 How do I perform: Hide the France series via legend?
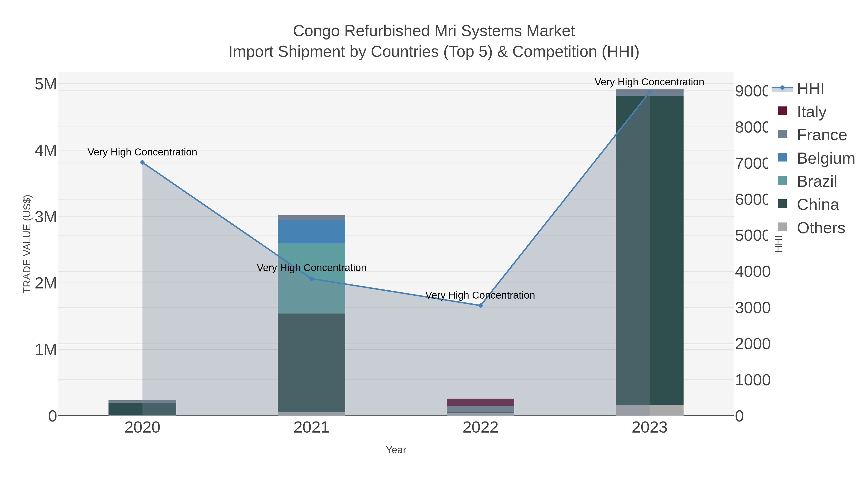[x=812, y=135]
